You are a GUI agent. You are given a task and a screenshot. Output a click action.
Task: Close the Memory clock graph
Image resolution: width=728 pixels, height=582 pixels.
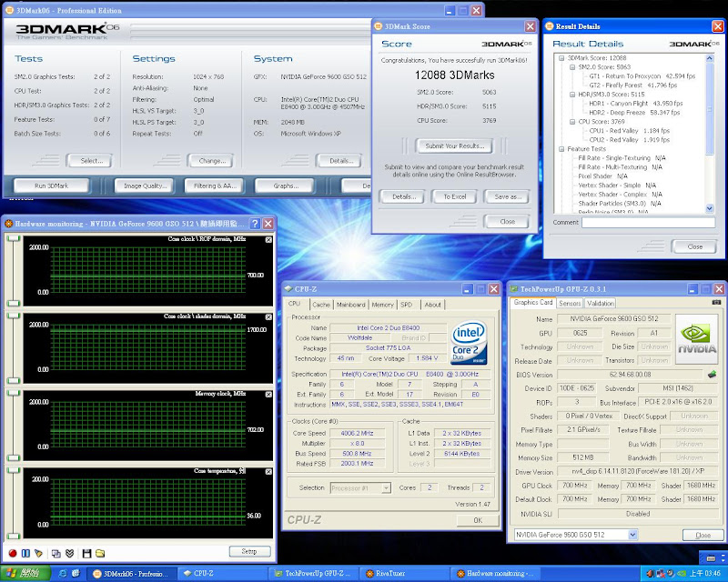pos(268,394)
